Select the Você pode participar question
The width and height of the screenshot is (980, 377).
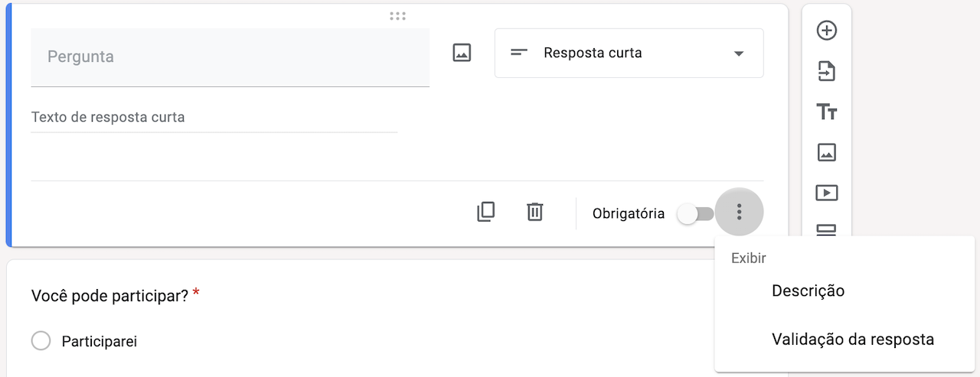(109, 295)
